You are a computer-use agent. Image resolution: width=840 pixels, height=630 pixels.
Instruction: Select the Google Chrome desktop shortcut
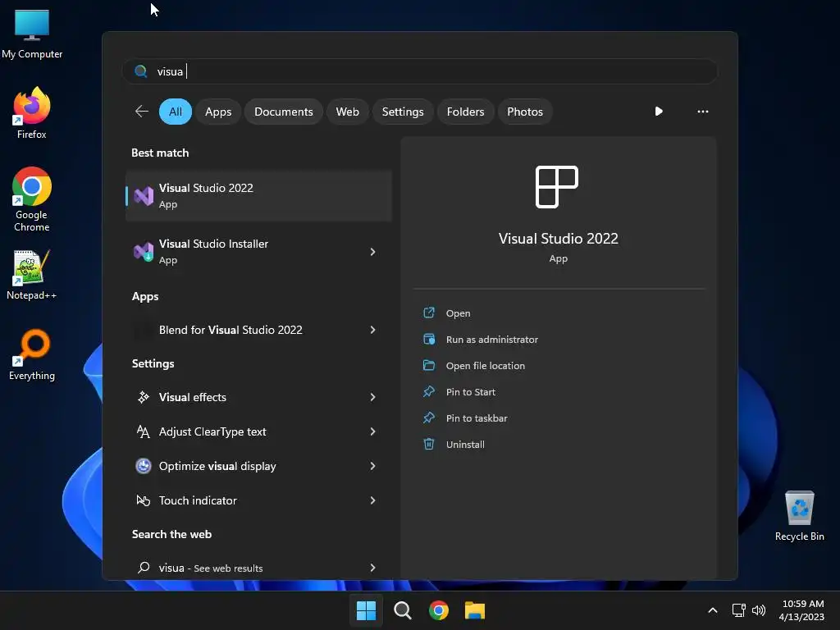[32, 199]
